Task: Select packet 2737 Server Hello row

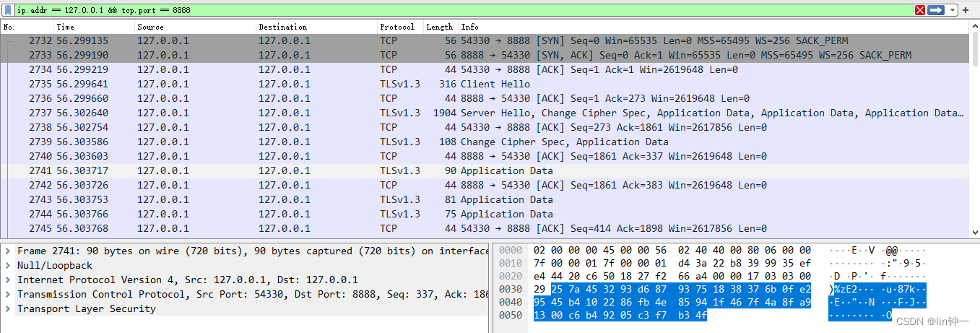Action: click(506, 113)
